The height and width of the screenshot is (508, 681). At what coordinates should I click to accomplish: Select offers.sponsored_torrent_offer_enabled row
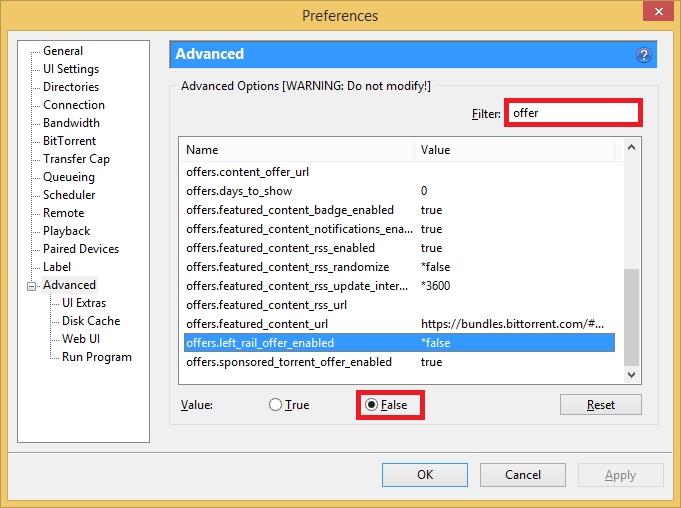click(x=289, y=362)
